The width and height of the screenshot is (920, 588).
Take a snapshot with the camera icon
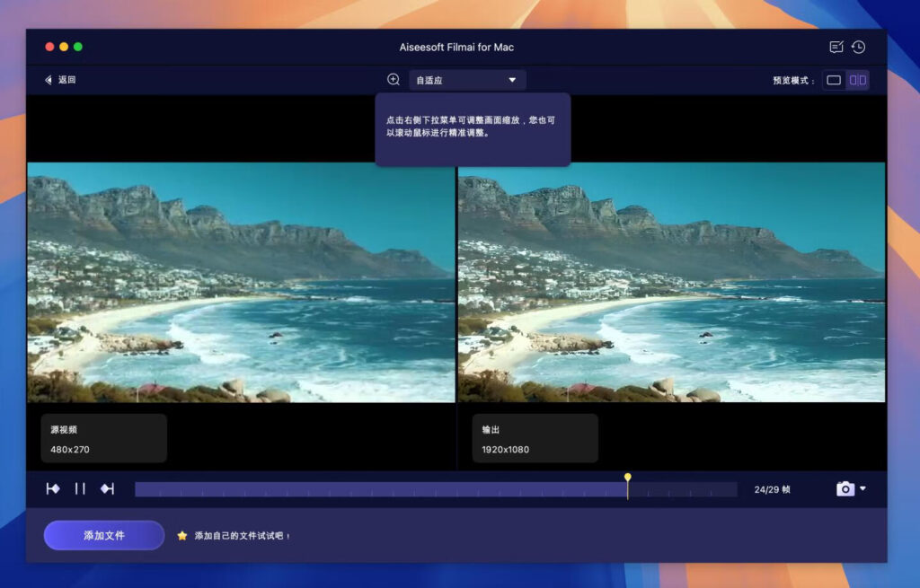(845, 487)
